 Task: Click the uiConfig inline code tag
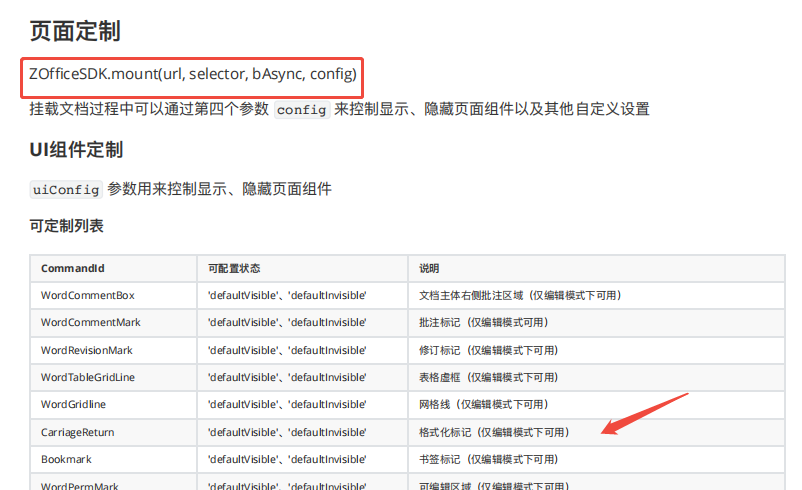click(66, 189)
